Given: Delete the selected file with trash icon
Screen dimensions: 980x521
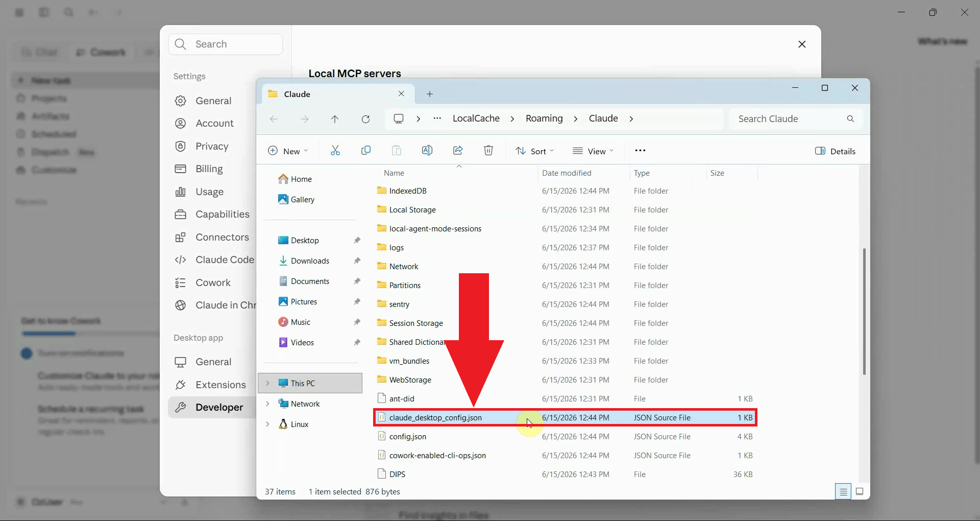Looking at the screenshot, I should [x=488, y=151].
